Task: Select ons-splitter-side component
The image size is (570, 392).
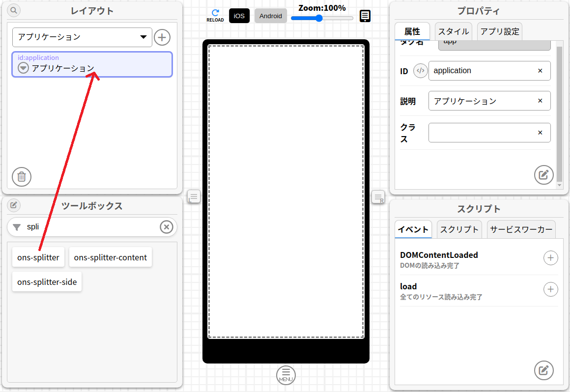Action: pos(47,282)
